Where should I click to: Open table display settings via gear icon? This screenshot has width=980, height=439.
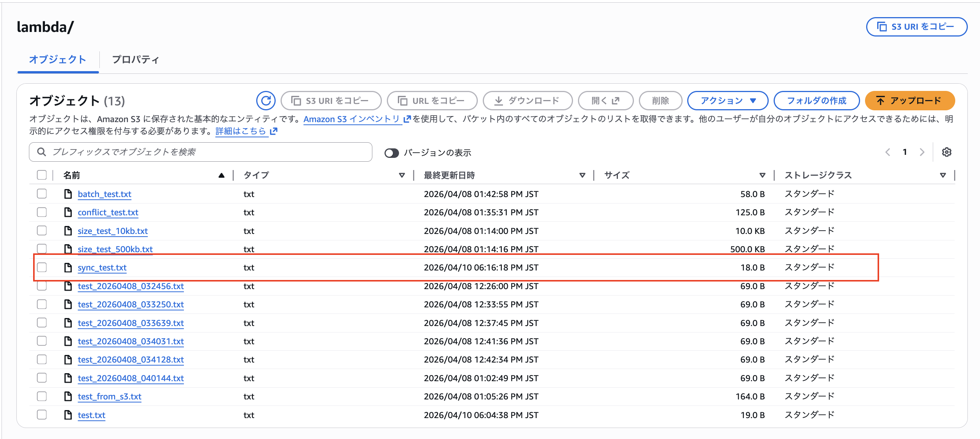pyautogui.click(x=947, y=152)
